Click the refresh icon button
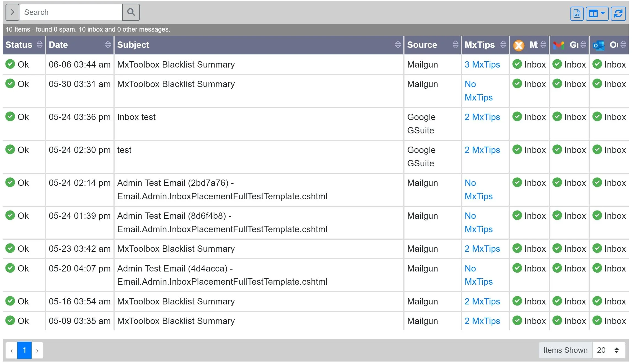The height and width of the screenshot is (364, 632). [618, 13]
